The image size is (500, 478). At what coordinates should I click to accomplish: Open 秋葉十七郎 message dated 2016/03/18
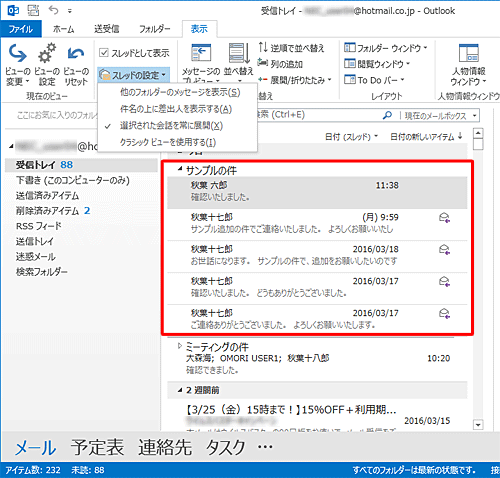[317, 256]
